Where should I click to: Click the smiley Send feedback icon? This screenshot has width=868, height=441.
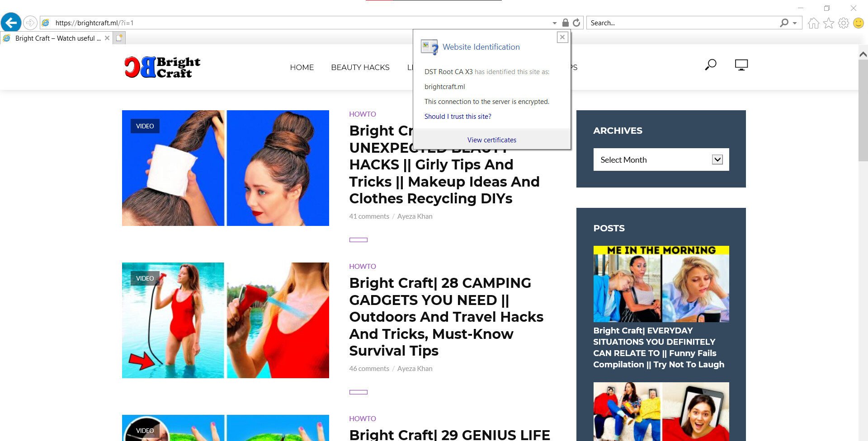tap(859, 23)
